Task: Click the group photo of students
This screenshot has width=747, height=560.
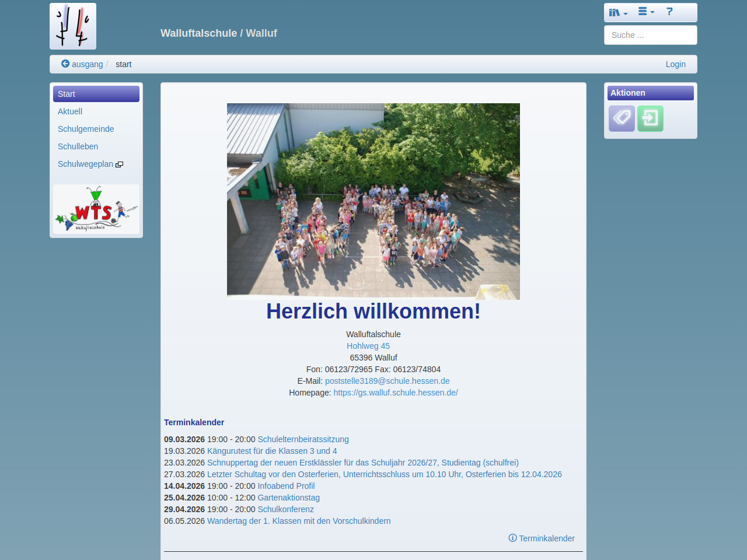Action: pos(373,201)
